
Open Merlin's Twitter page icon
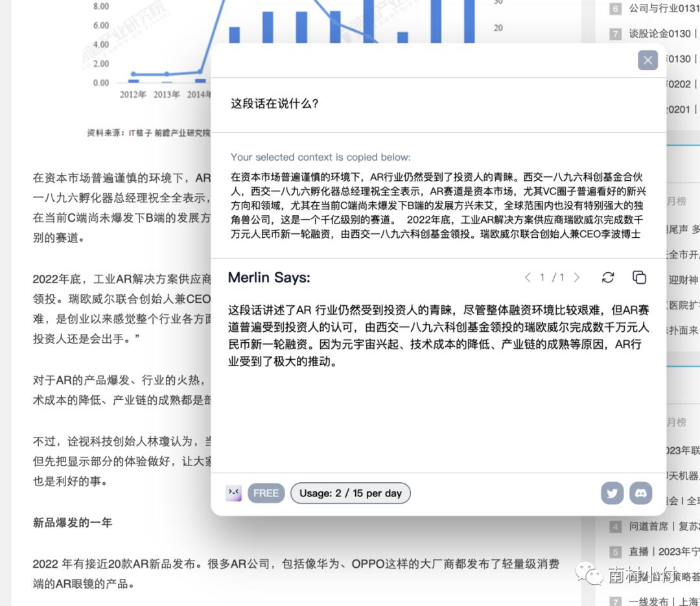tap(612, 493)
